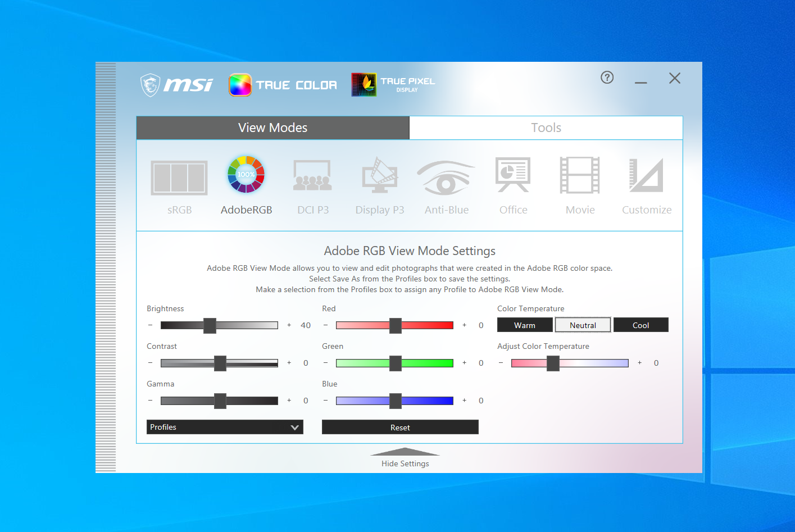The width and height of the screenshot is (795, 532).
Task: Decrease Contrast with the minus sign
Action: pos(150,363)
